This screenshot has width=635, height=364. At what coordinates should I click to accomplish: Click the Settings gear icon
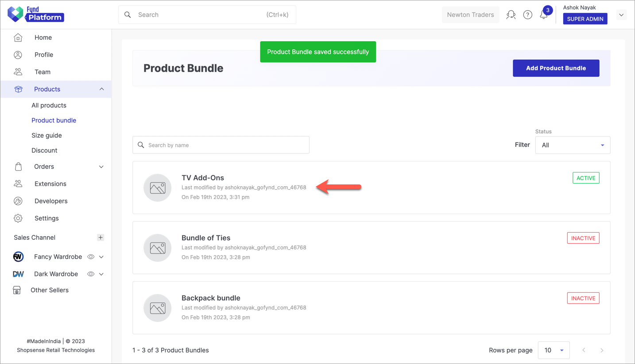(18, 218)
